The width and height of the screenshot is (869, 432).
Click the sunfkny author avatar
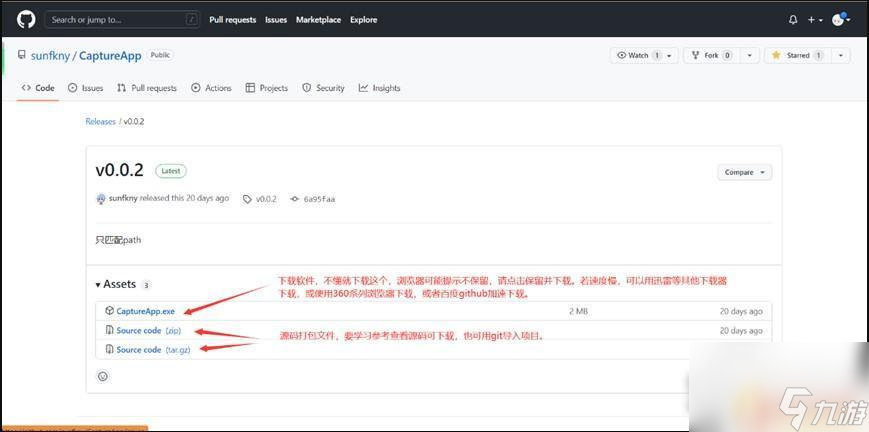[101, 199]
